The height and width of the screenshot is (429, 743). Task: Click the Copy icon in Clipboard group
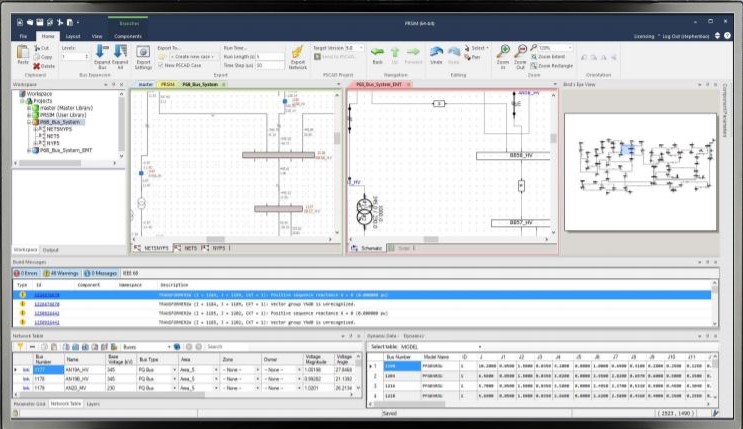[37, 57]
